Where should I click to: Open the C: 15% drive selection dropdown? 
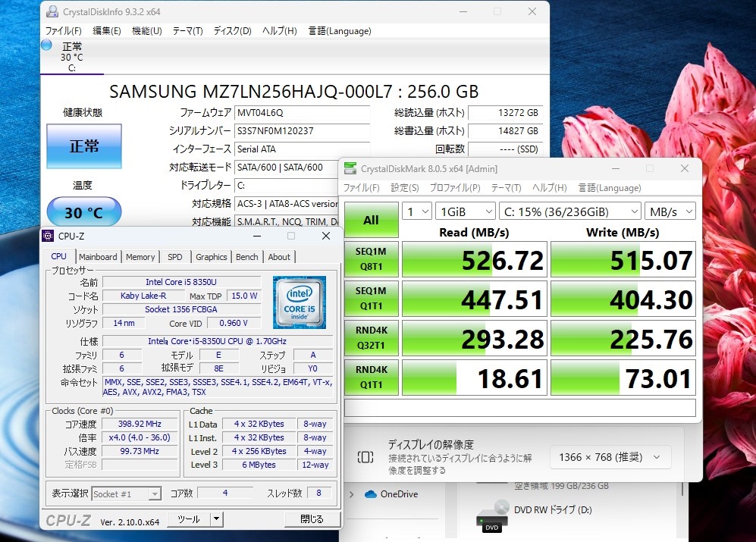coord(569,211)
